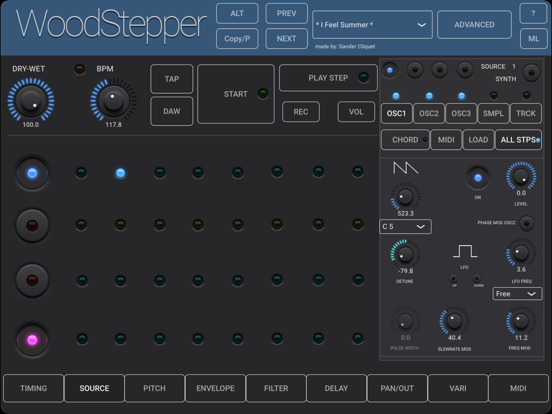Switch to the OSC3 tab
The height and width of the screenshot is (414, 552).
(x=461, y=113)
